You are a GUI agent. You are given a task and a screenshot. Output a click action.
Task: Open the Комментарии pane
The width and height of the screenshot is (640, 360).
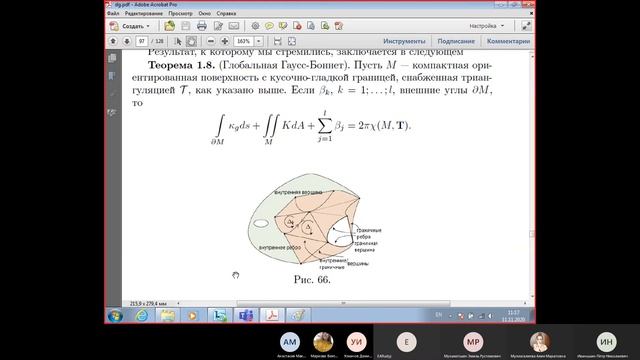click(508, 41)
